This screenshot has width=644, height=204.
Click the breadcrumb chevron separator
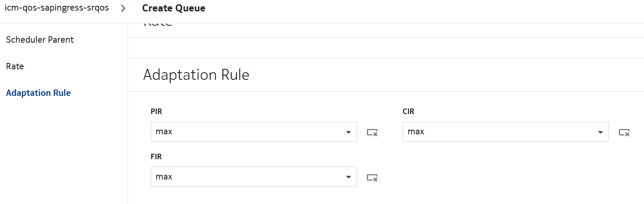tap(123, 8)
